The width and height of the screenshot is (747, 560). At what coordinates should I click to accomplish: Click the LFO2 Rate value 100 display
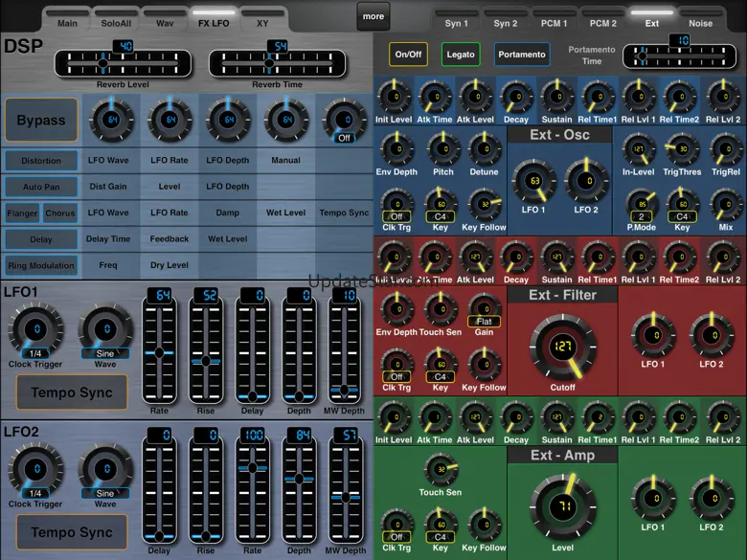(253, 435)
